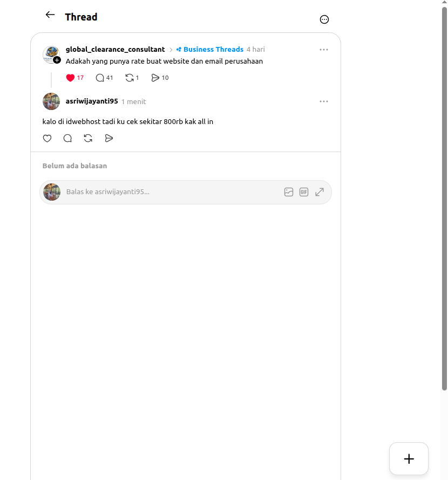Screen dimensions: 448x480
Task: Like asriwijayanti95's reply with the heart
Action: tap(47, 139)
